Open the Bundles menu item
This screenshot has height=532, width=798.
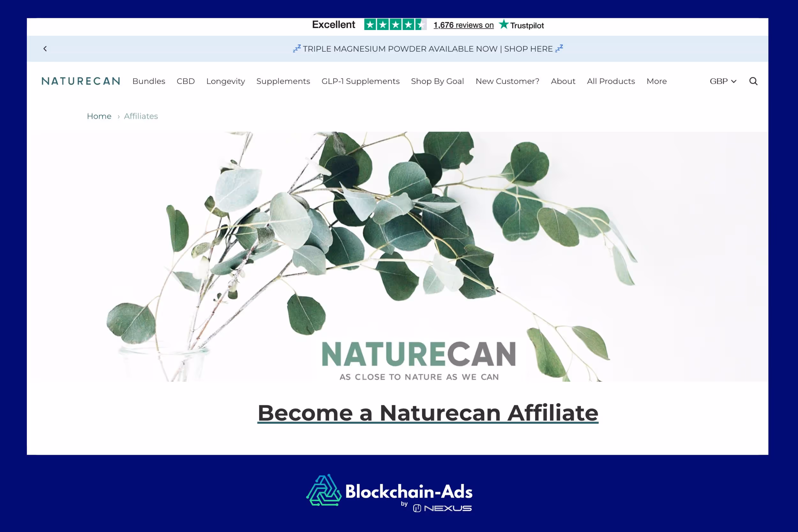tap(149, 81)
